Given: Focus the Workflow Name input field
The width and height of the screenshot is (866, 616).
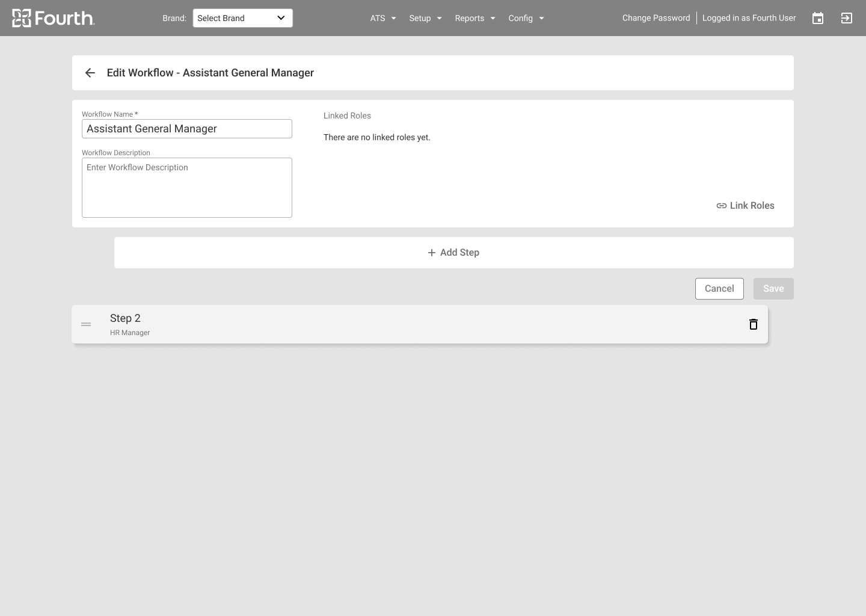Looking at the screenshot, I should point(187,129).
